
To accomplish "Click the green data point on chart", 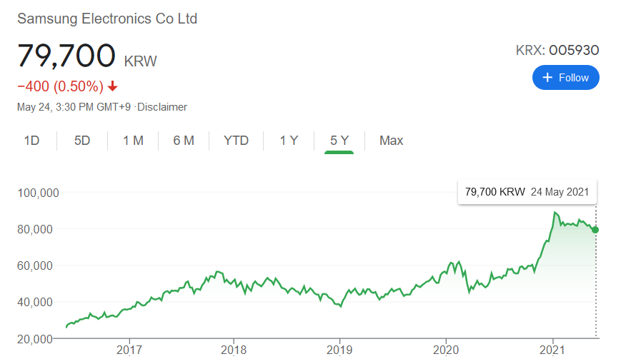I will pos(595,230).
